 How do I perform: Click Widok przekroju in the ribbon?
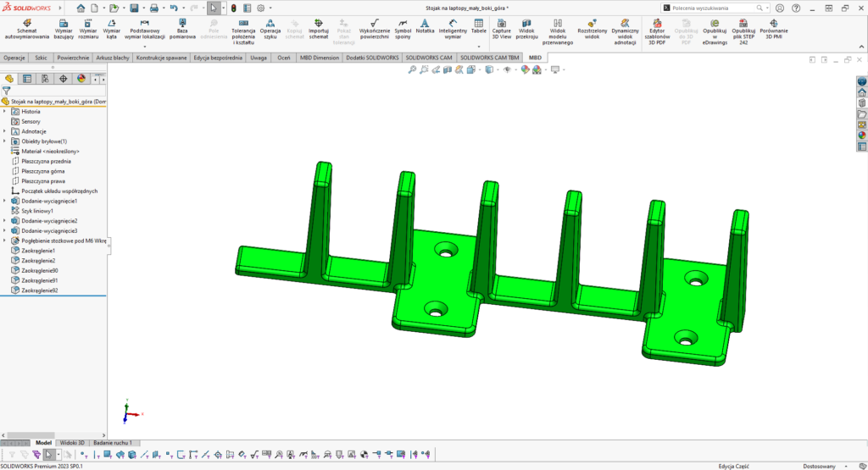pos(526,29)
